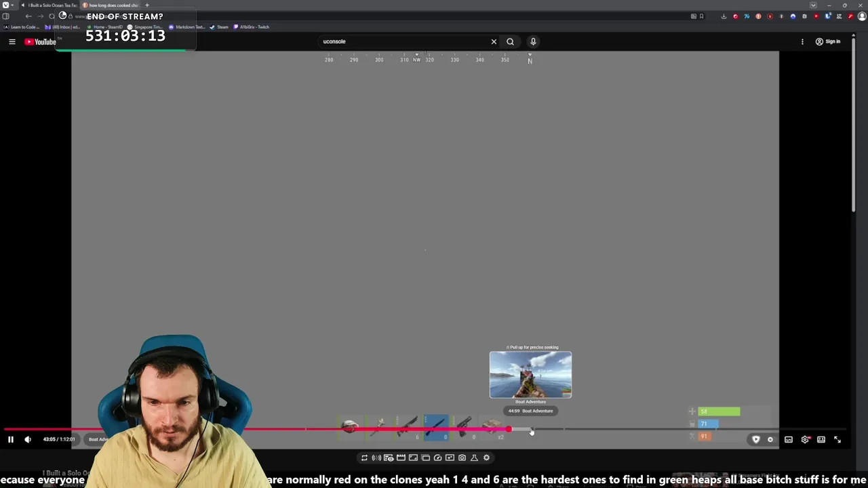Mute the video with the speaker icon

[28, 439]
